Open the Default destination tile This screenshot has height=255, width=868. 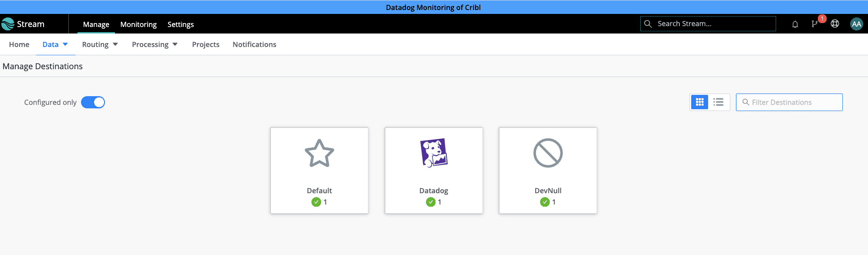pyautogui.click(x=319, y=170)
